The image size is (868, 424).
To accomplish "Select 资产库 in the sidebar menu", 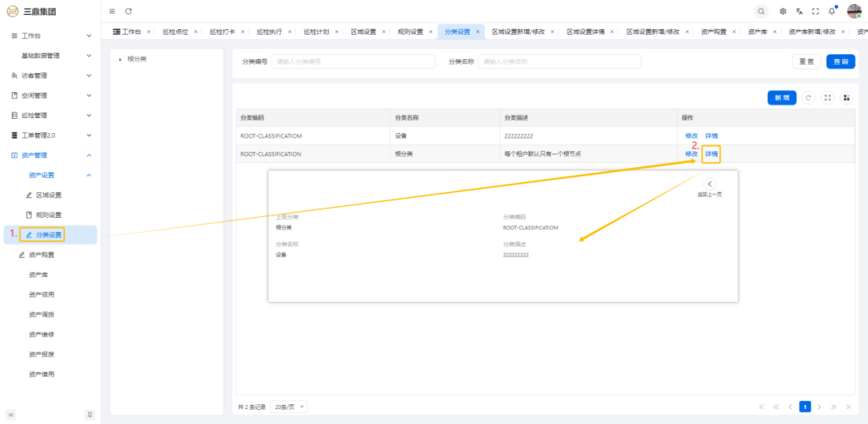I will (x=41, y=274).
